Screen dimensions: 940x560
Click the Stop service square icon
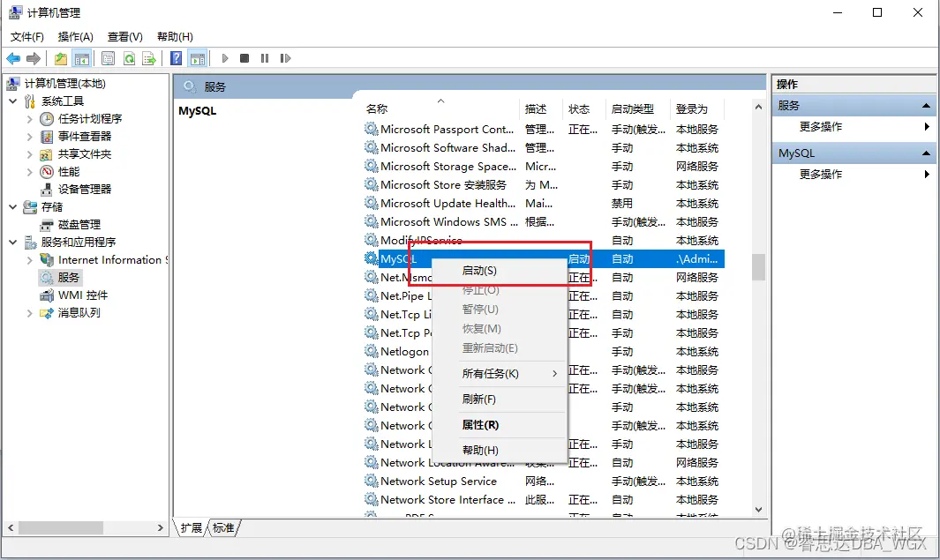(x=244, y=58)
